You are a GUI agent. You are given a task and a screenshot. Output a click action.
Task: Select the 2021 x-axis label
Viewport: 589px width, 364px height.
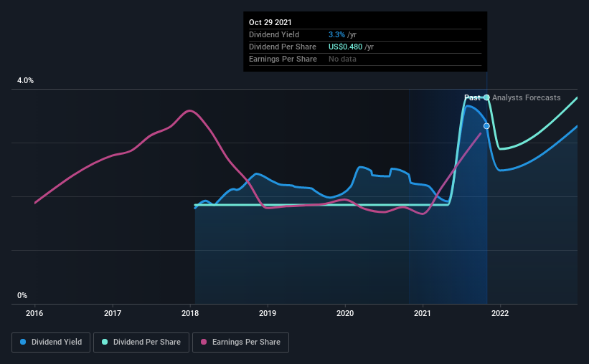tap(423, 313)
